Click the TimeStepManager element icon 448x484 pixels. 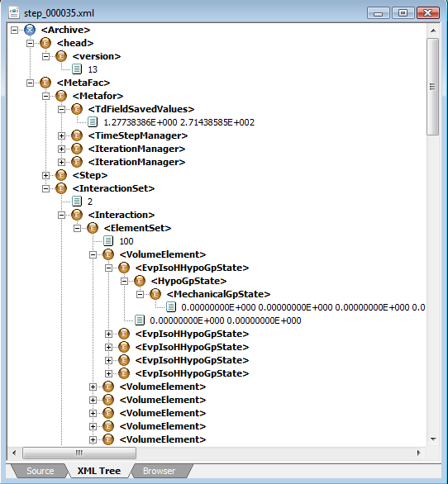(77, 135)
